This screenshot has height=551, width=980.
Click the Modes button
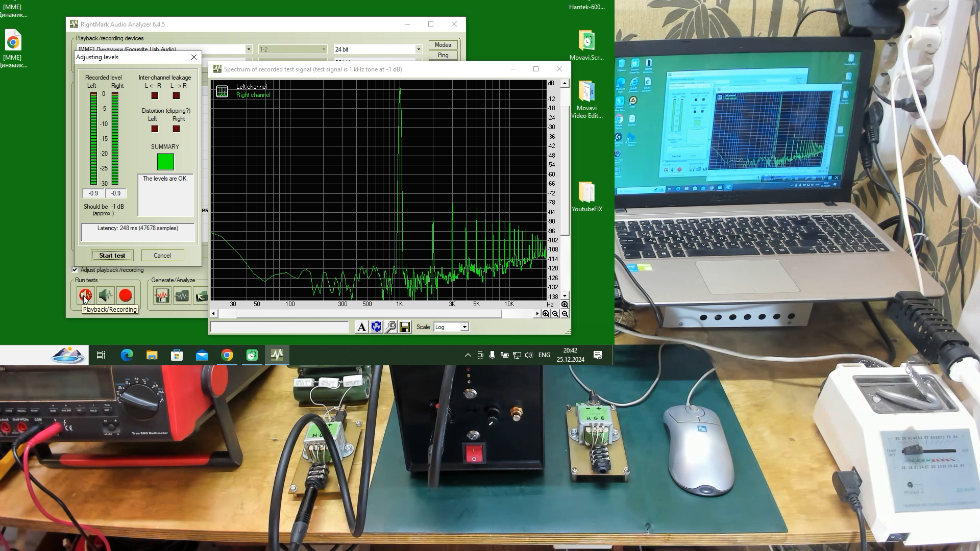tap(443, 45)
